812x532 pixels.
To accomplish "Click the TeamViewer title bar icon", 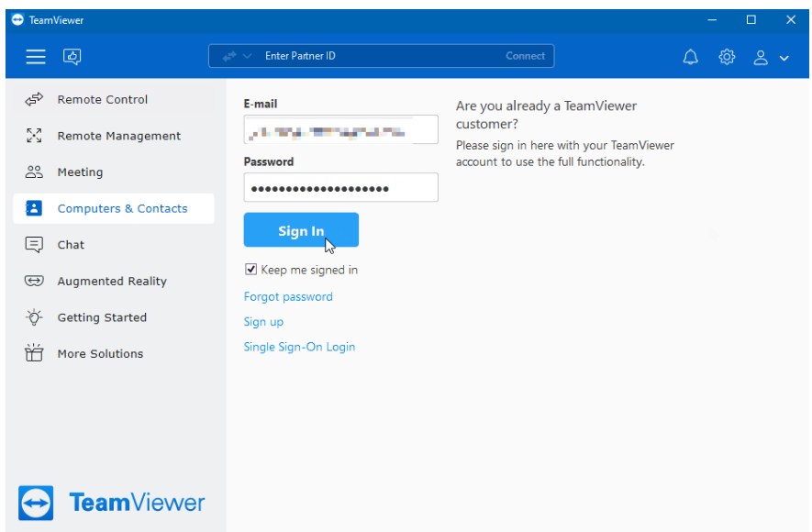I will point(17,19).
